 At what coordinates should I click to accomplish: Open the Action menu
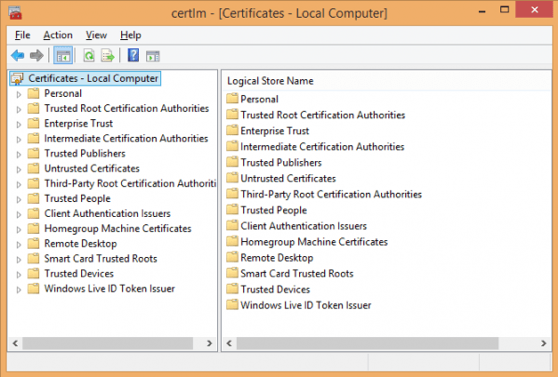(58, 35)
